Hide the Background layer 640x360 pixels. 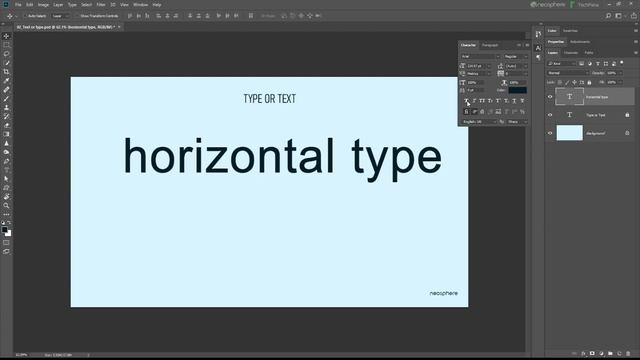coord(550,133)
